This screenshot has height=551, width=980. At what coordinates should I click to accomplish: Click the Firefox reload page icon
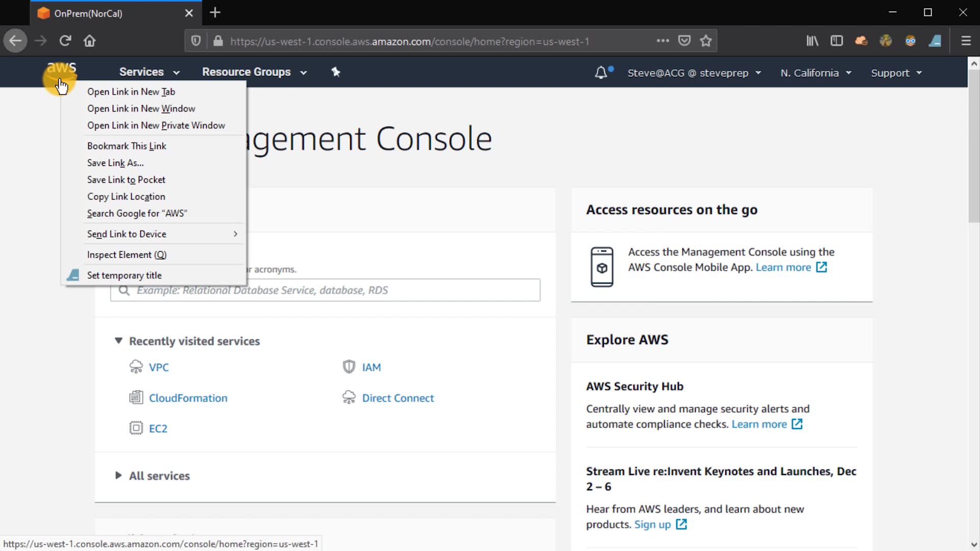(x=65, y=41)
